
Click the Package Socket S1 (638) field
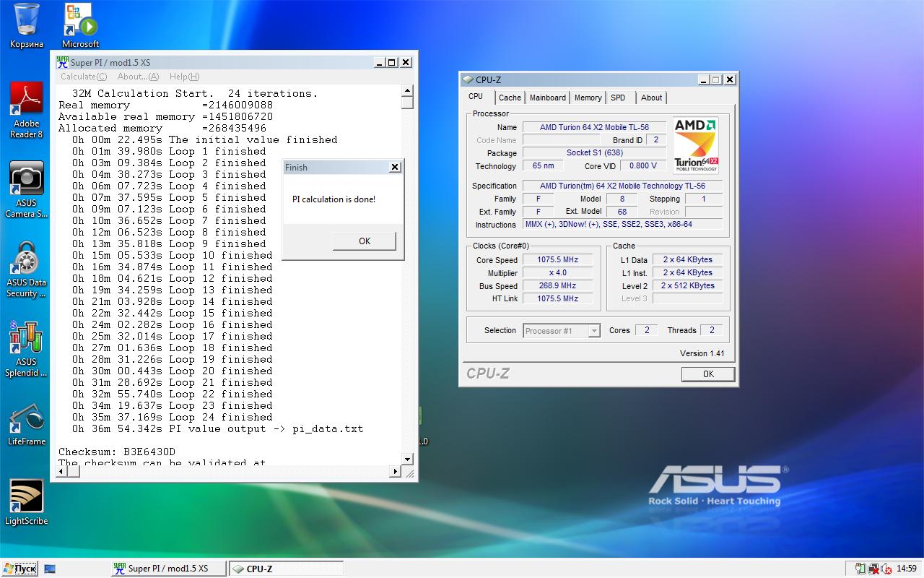tap(594, 152)
